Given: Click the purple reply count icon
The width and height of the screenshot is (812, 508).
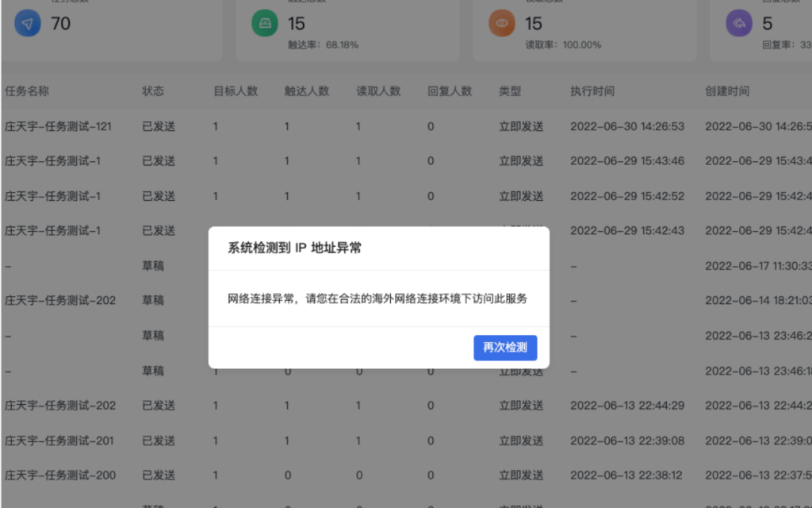Looking at the screenshot, I should pyautogui.click(x=739, y=24).
